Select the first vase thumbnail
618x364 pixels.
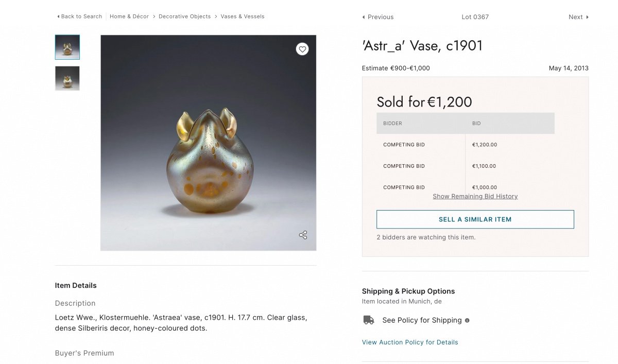coord(67,46)
